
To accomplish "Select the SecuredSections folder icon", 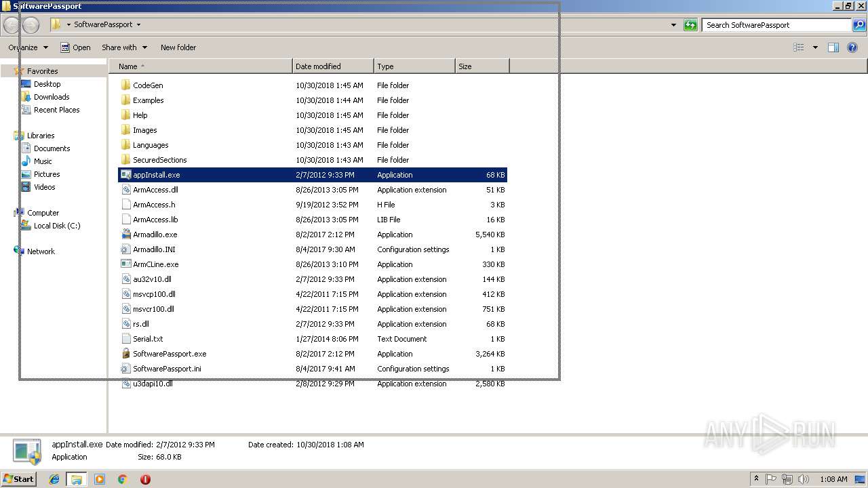I will 125,160.
